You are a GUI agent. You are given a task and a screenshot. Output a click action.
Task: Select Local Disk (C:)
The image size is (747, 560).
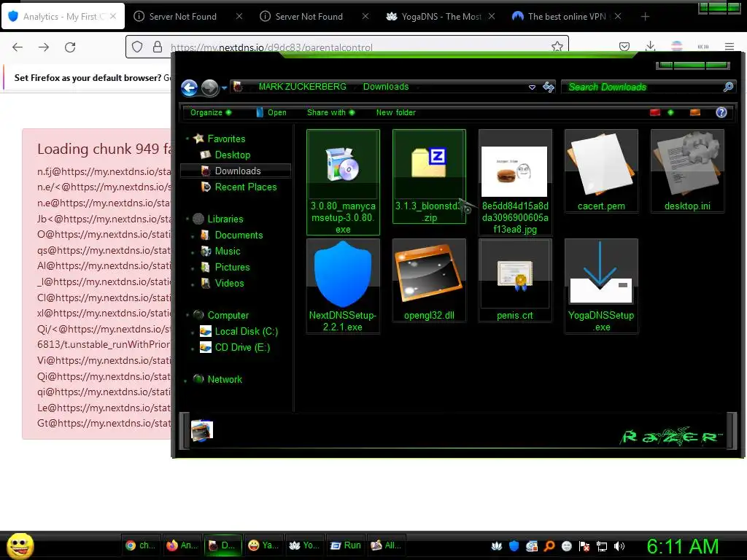click(x=246, y=332)
